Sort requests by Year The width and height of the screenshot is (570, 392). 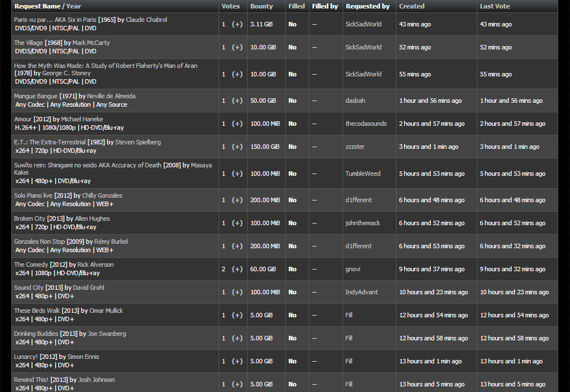(74, 6)
